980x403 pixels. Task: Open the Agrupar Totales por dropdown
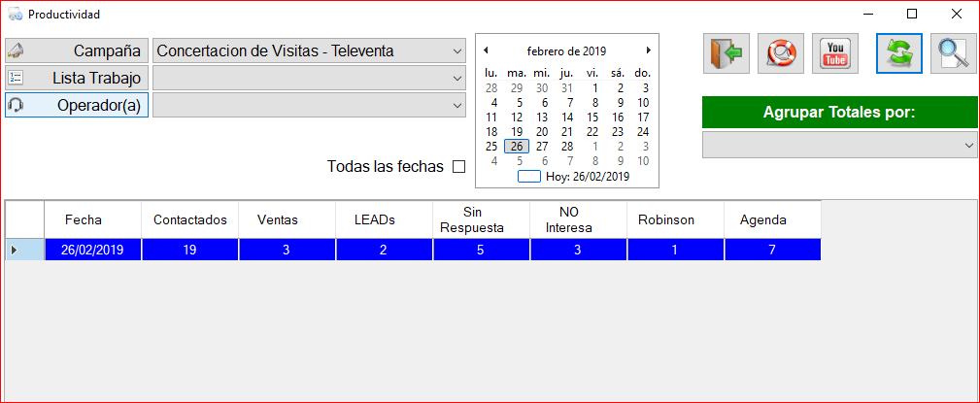[x=839, y=145]
